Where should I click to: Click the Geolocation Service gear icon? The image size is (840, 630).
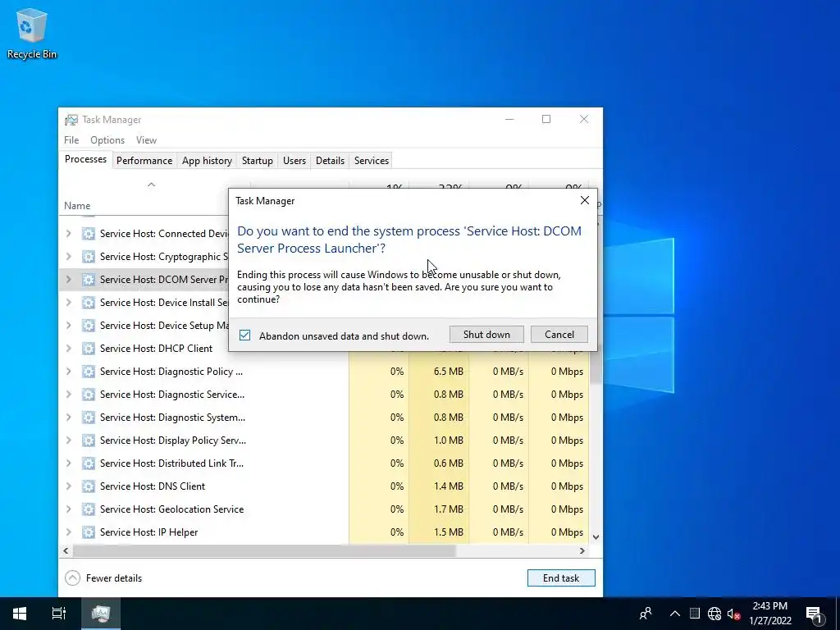pos(89,509)
